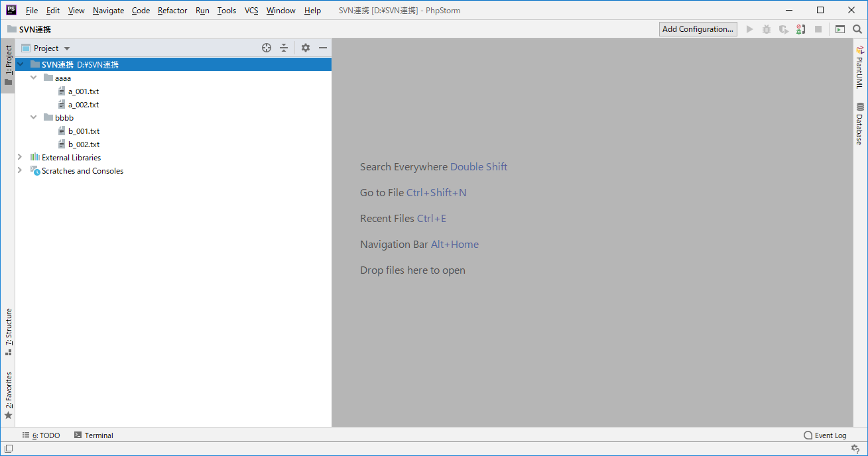Select b_001.txt in the project tree

[84, 131]
